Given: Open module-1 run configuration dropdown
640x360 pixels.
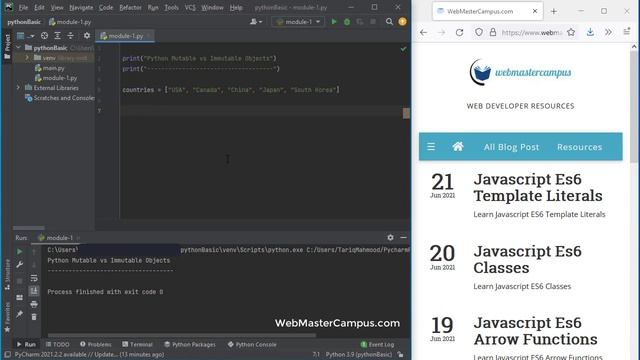Looking at the screenshot, I should [x=298, y=22].
